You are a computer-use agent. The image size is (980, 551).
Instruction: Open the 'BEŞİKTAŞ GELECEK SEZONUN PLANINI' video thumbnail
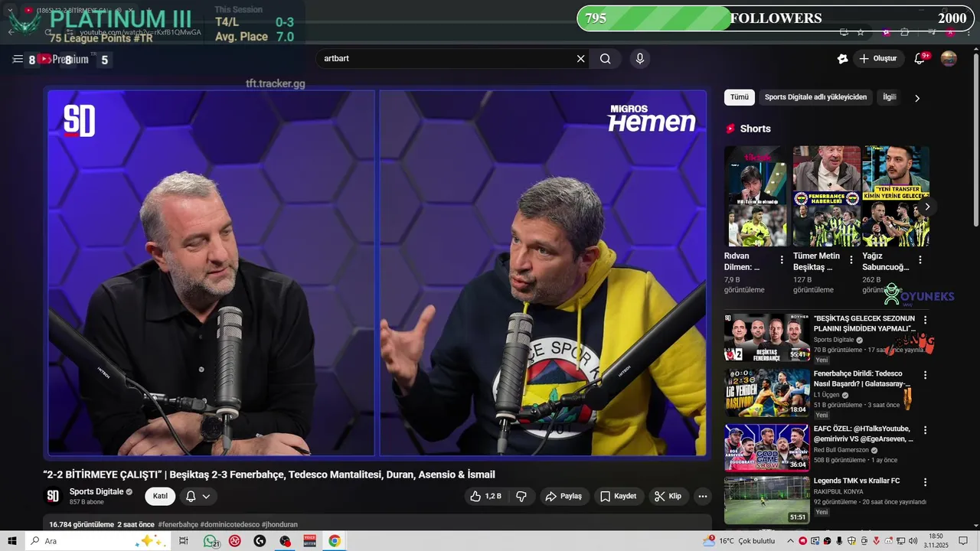[x=766, y=337]
